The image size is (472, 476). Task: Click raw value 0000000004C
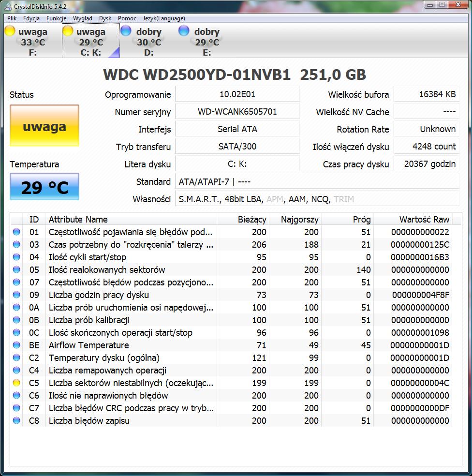tap(420, 383)
